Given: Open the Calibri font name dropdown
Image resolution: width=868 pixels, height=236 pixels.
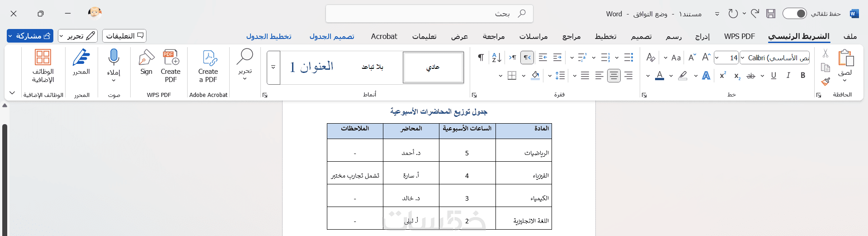Looking at the screenshot, I should pyautogui.click(x=743, y=58).
